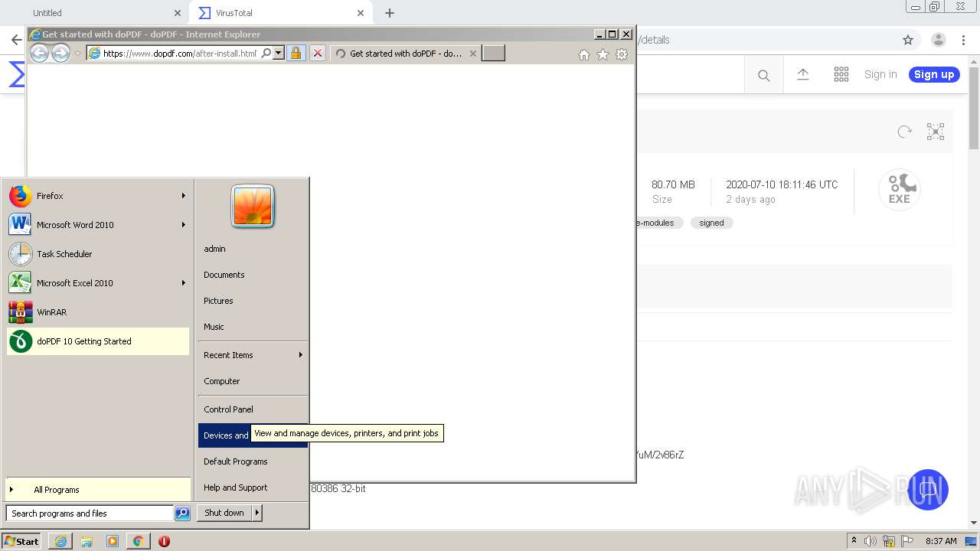Viewport: 980px width, 551px height.
Task: Open Chrome taskbar icon
Action: (x=138, y=541)
